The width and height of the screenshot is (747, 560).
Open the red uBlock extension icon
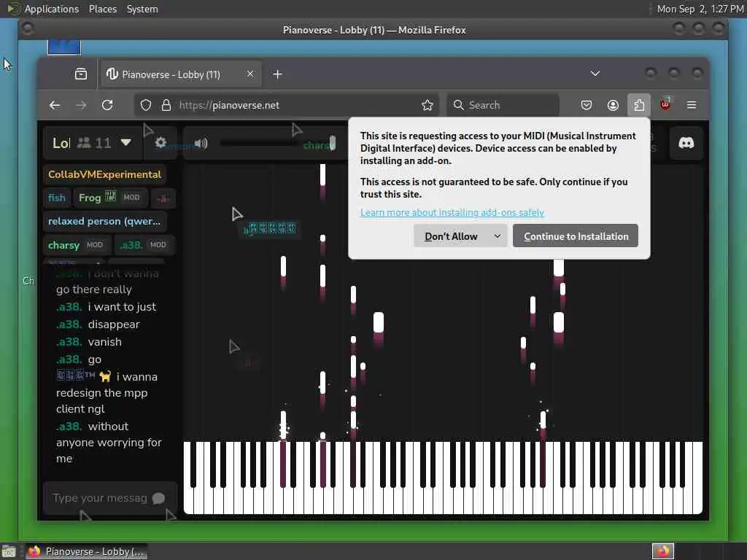[x=665, y=104]
